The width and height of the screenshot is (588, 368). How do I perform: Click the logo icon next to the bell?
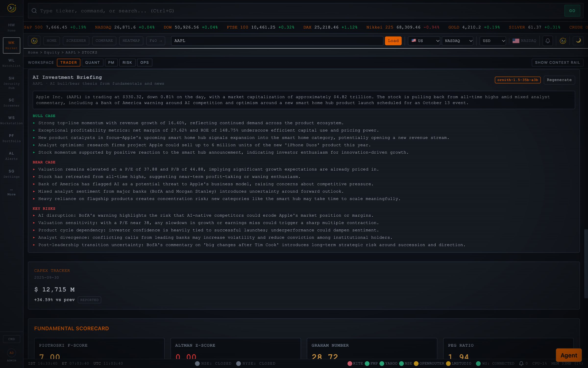tap(563, 41)
